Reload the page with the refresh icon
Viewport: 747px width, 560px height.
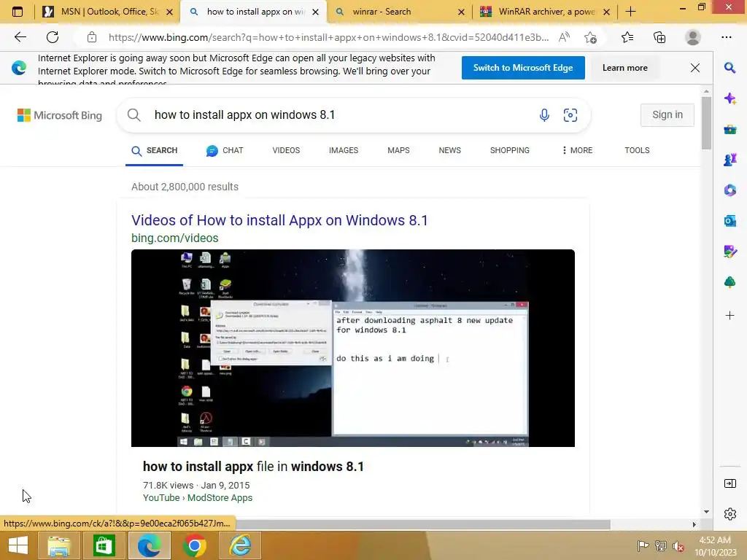[53, 37]
